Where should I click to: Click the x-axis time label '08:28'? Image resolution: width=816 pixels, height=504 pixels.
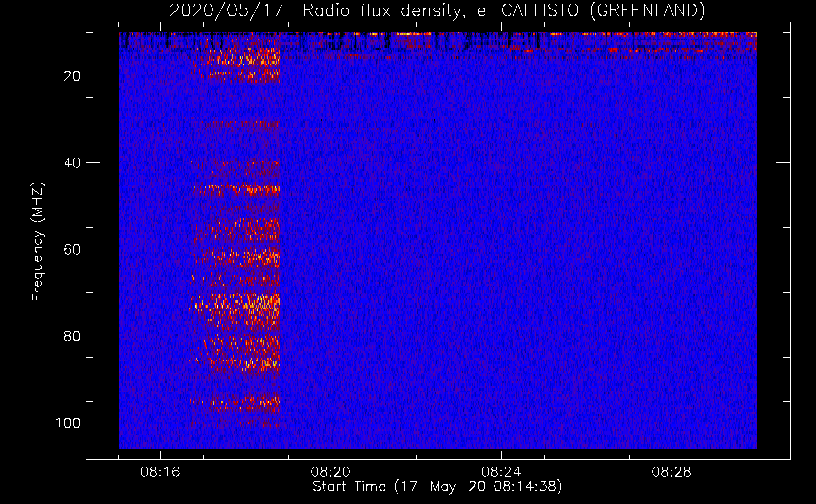[672, 472]
